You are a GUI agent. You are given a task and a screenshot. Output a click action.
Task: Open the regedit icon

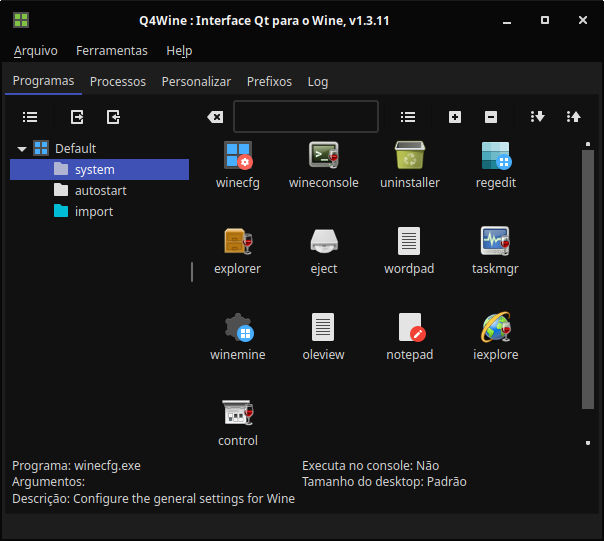tap(496, 156)
